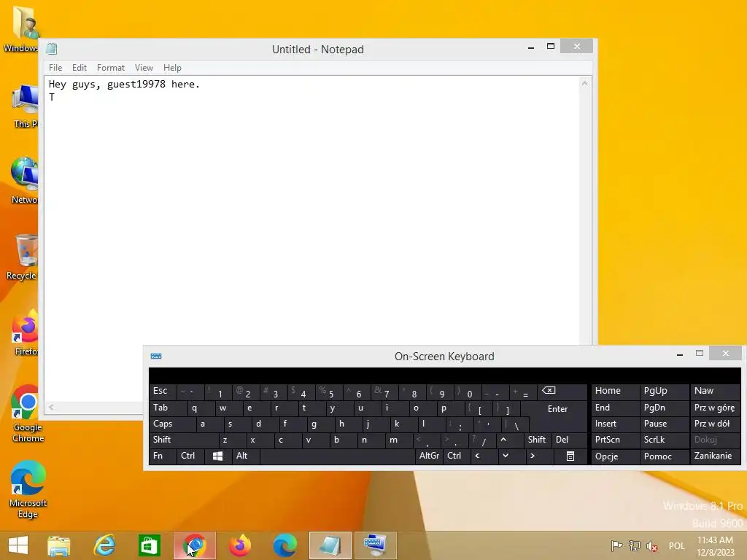Screen dimensions: 747x560
Task: Switch to On-Screen Keyboard taskbar icon
Action: point(376,545)
